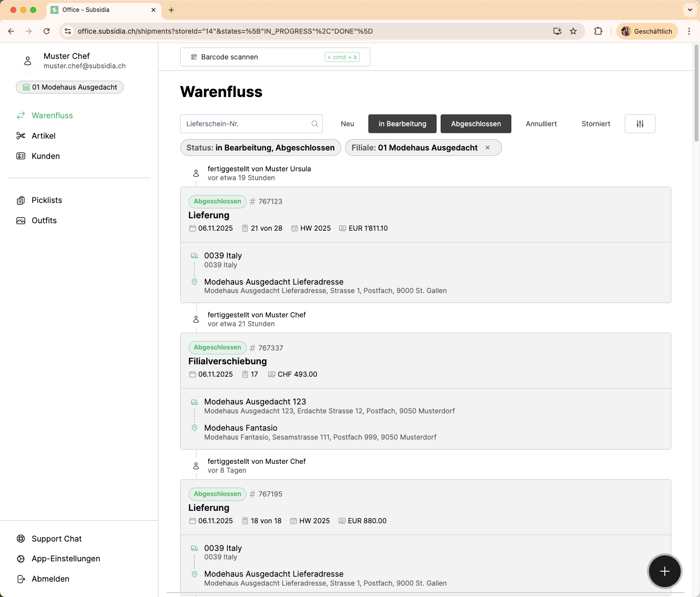
Task: Toggle the 'Abgeschlossen' status filter
Action: (x=475, y=124)
